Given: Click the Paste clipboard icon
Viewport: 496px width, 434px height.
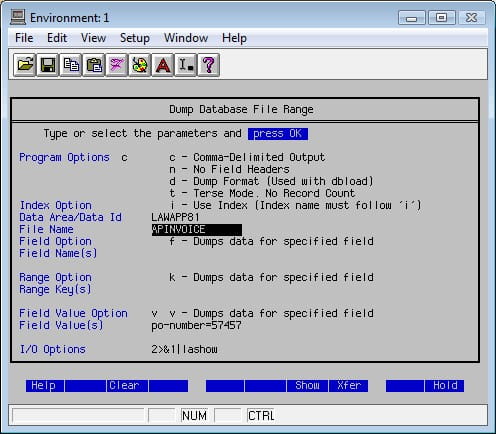Looking at the screenshot, I should pos(94,65).
